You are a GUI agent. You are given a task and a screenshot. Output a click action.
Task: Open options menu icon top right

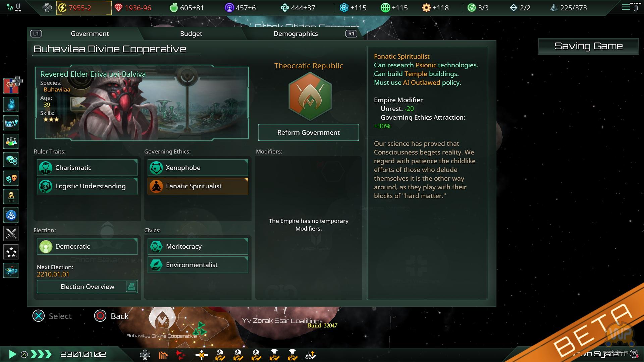pyautogui.click(x=626, y=7)
